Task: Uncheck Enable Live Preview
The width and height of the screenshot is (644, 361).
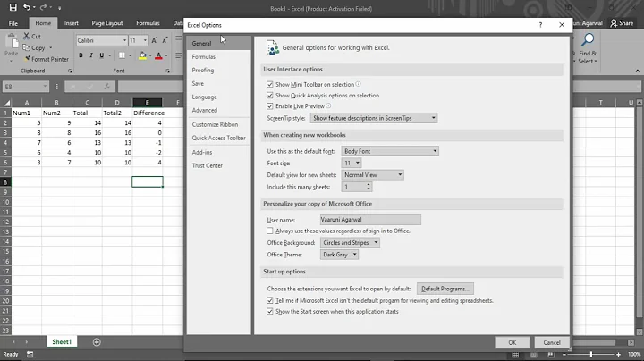Action: click(x=270, y=105)
